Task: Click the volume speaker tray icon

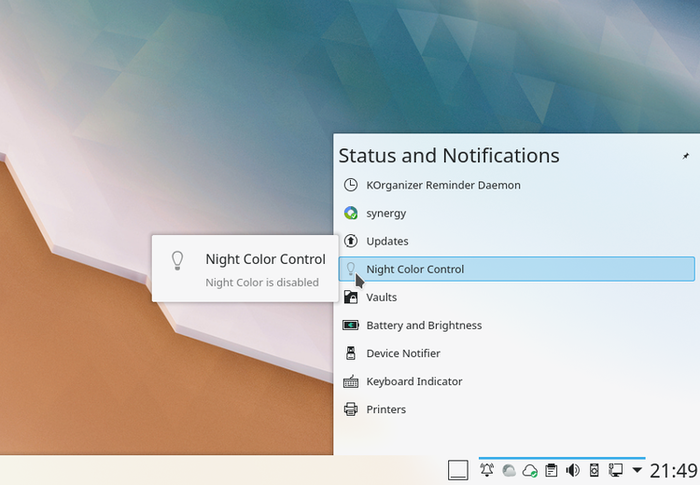Action: (573, 470)
